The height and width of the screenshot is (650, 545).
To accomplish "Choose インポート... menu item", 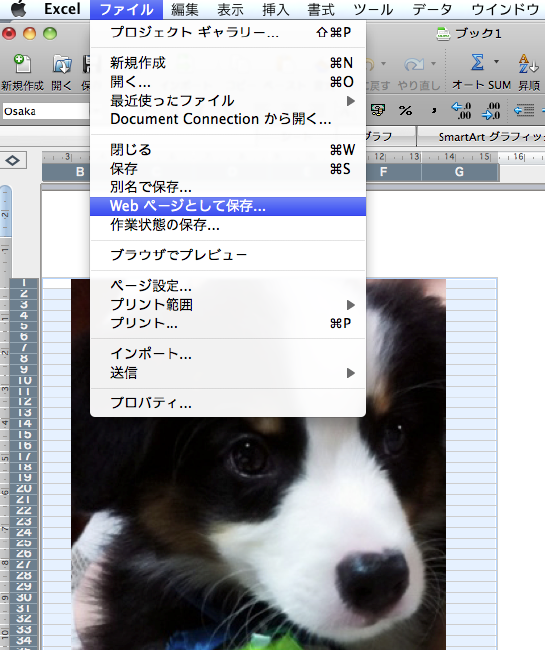I will point(228,354).
